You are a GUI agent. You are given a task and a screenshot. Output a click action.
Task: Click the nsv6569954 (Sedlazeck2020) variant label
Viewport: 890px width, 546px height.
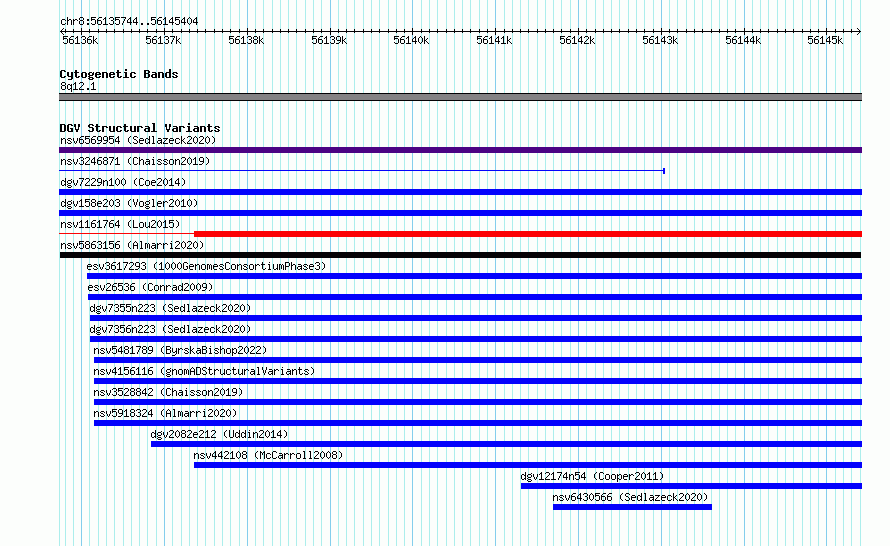tap(138, 140)
